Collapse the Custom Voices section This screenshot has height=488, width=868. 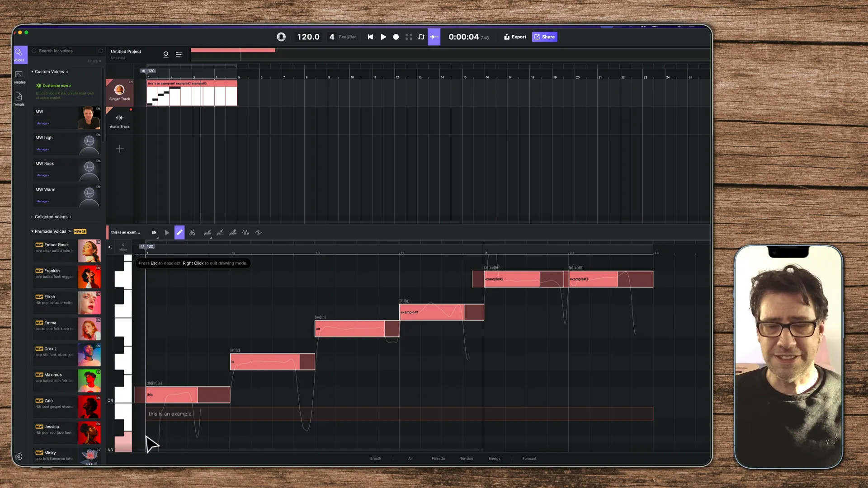32,71
